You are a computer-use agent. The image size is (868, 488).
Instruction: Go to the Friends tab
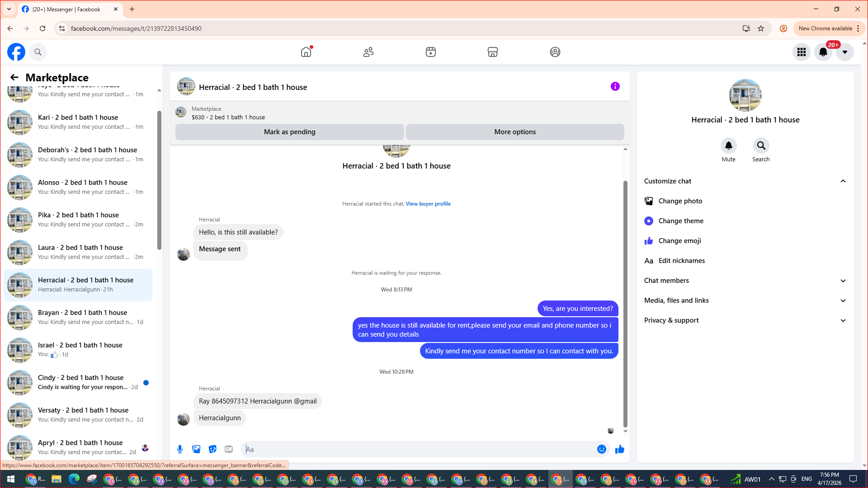click(x=368, y=52)
